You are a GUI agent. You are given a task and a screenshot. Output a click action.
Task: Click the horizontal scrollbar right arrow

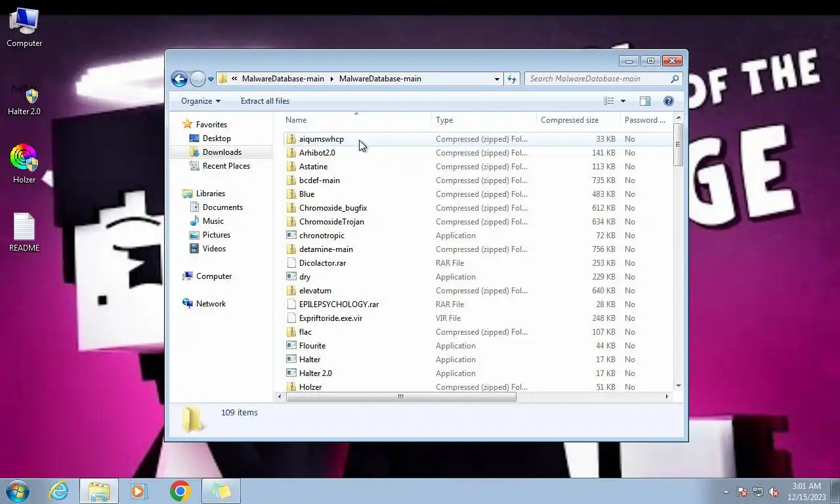(667, 396)
